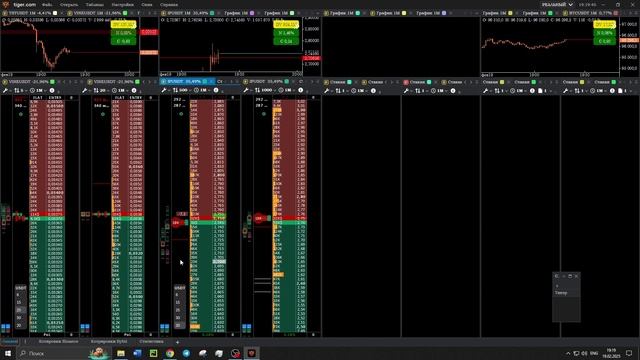This screenshot has width=640, height=360.
Task: Open the Tiger app taskbar icon
Action: click(251, 353)
